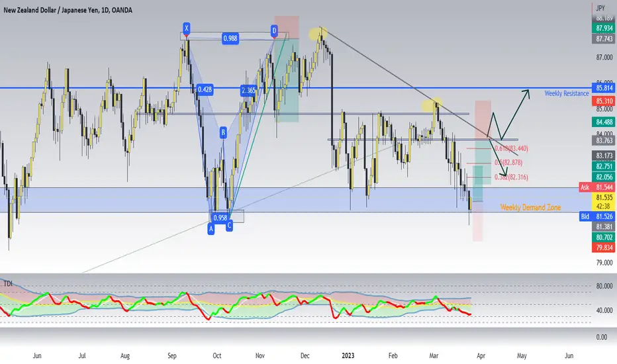Click the 2023 label on the time axis
617x364 pixels.
pos(348,356)
